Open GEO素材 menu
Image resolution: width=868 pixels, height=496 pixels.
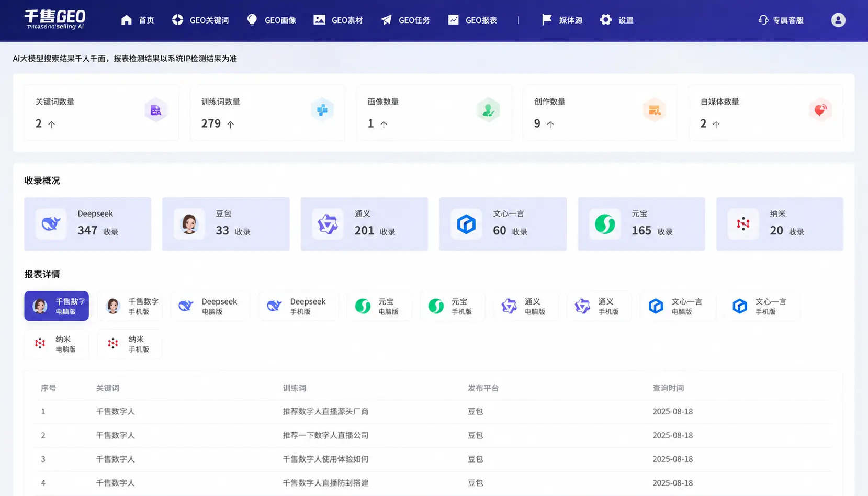click(338, 20)
